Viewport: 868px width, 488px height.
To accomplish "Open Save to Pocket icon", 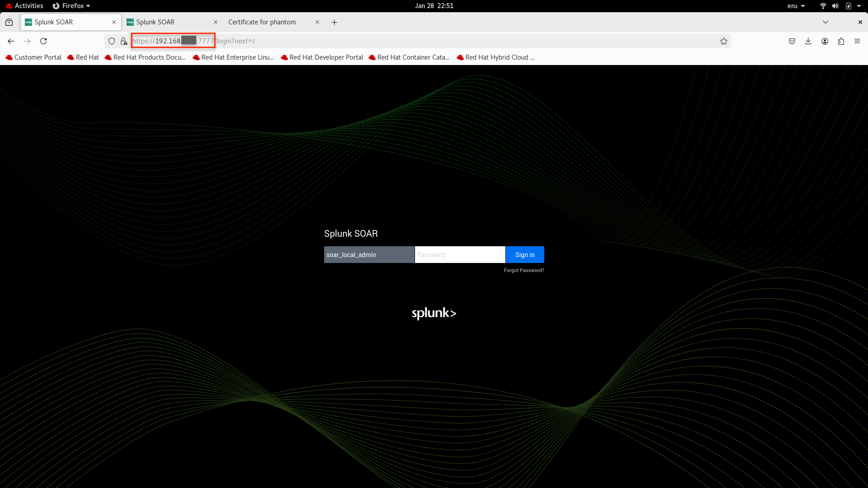I will click(x=792, y=41).
